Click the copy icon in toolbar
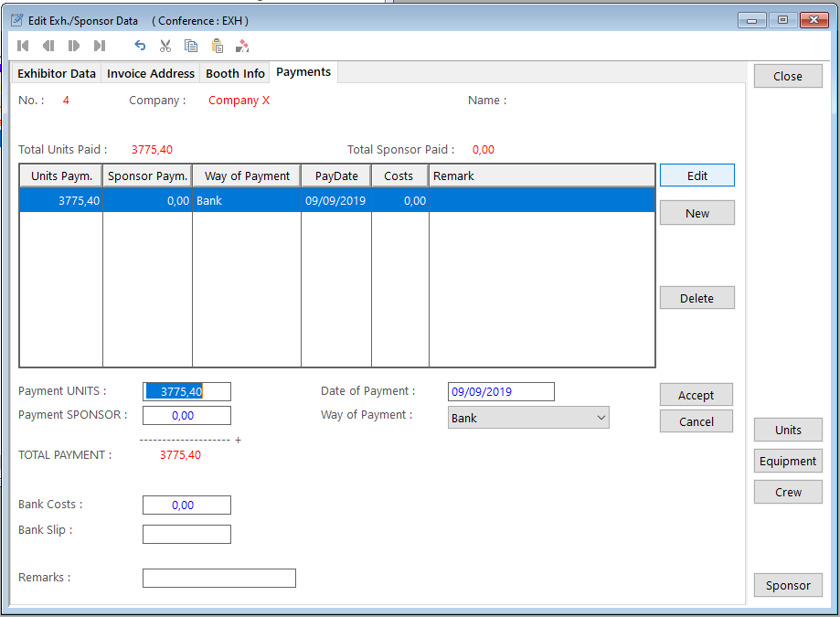The height and width of the screenshot is (617, 840). tap(191, 46)
